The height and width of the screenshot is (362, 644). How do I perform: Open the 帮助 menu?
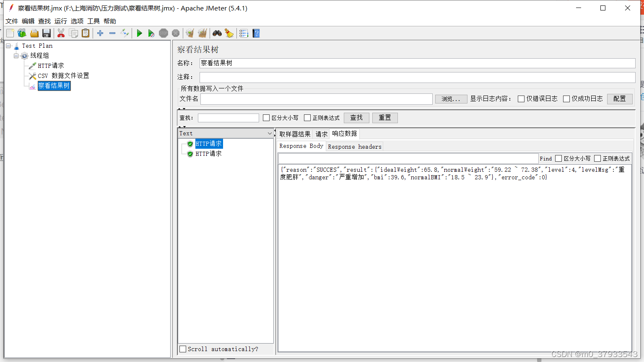110,21
